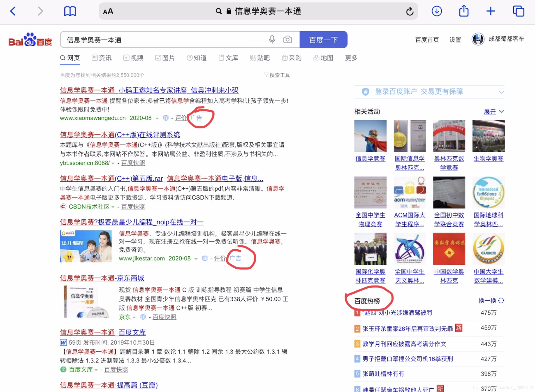Image resolution: width=535 pixels, height=392 pixels.
Task: Click the camera image search icon
Action: point(287,39)
